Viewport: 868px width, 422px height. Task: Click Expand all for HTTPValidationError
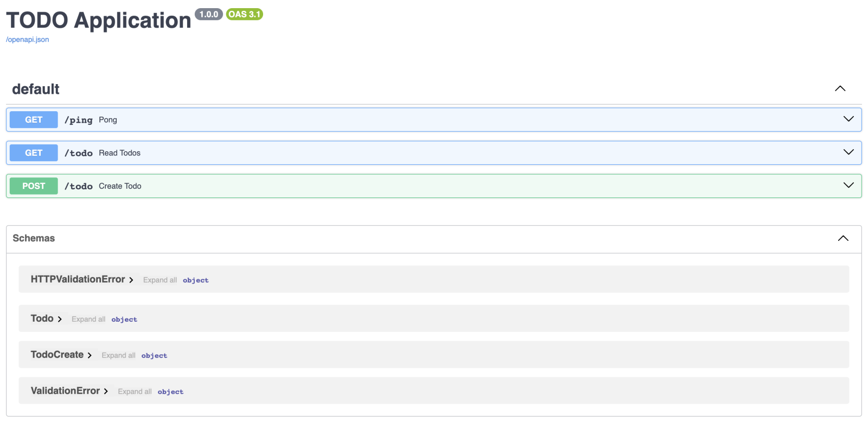[x=159, y=280]
